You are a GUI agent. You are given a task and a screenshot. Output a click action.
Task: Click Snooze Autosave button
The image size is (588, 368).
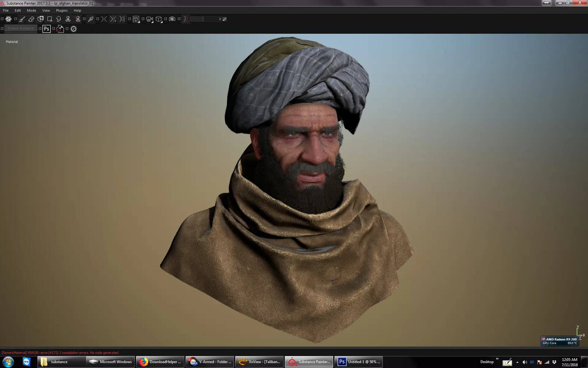(x=21, y=28)
